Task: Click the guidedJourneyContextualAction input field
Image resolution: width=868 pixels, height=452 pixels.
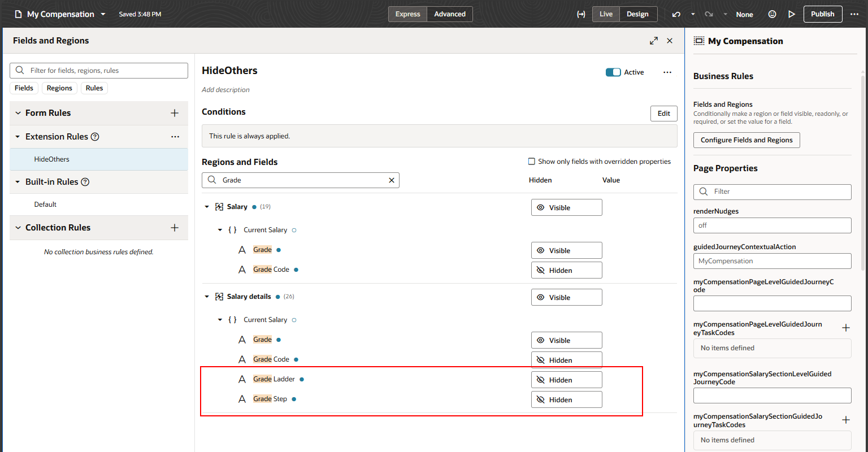Action: (x=772, y=261)
